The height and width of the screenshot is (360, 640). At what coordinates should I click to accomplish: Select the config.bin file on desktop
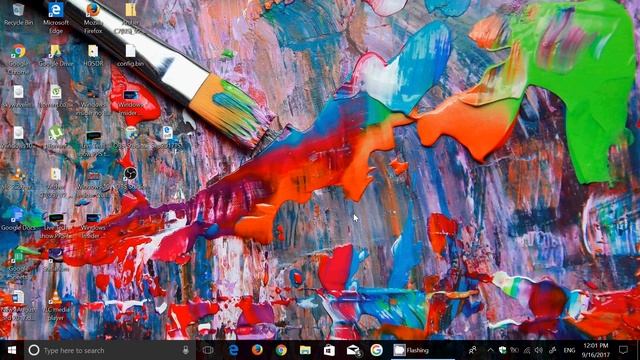(130, 55)
